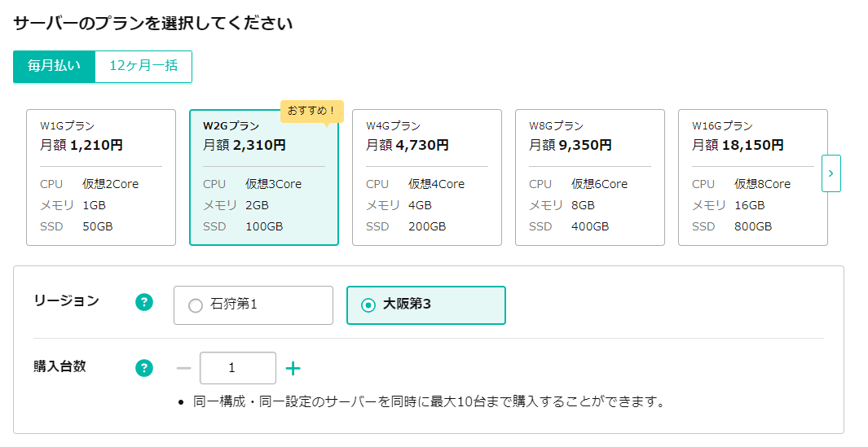The image size is (868, 447).
Task: Choose the W16Gプラン card
Action: pos(753,177)
